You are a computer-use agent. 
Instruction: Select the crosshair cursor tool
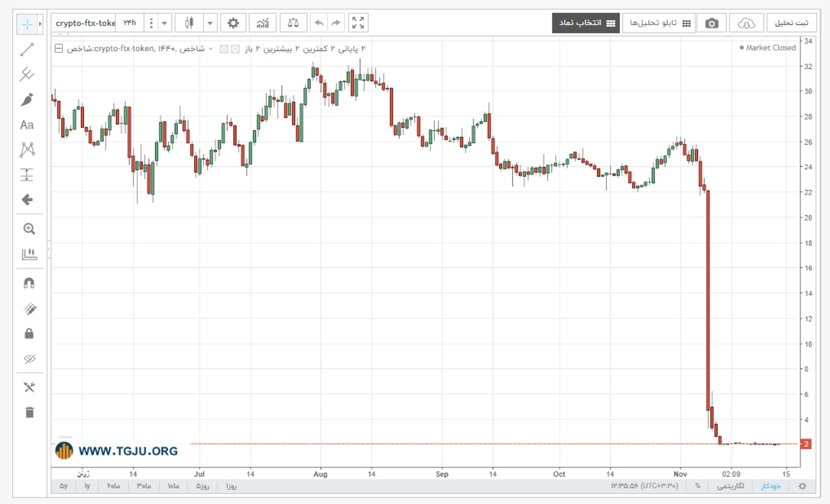(x=27, y=24)
